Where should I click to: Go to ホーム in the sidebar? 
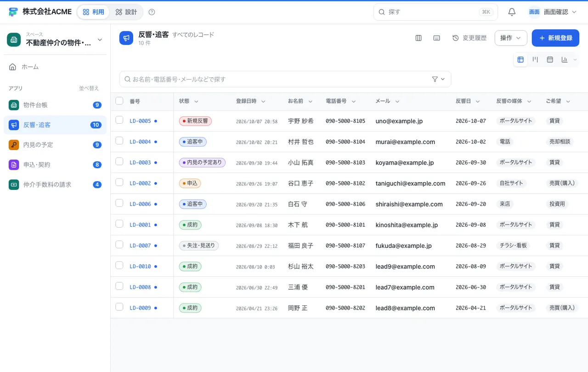tap(55, 67)
